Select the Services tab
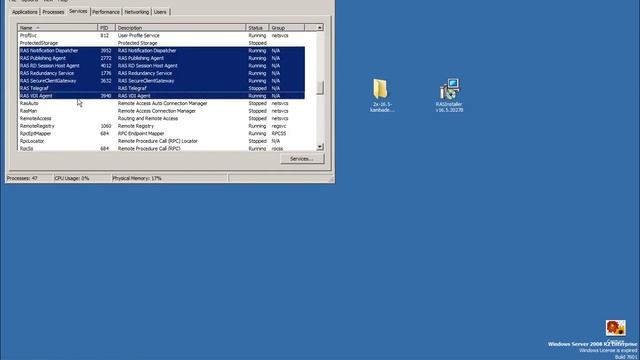The image size is (640, 360). 78,11
